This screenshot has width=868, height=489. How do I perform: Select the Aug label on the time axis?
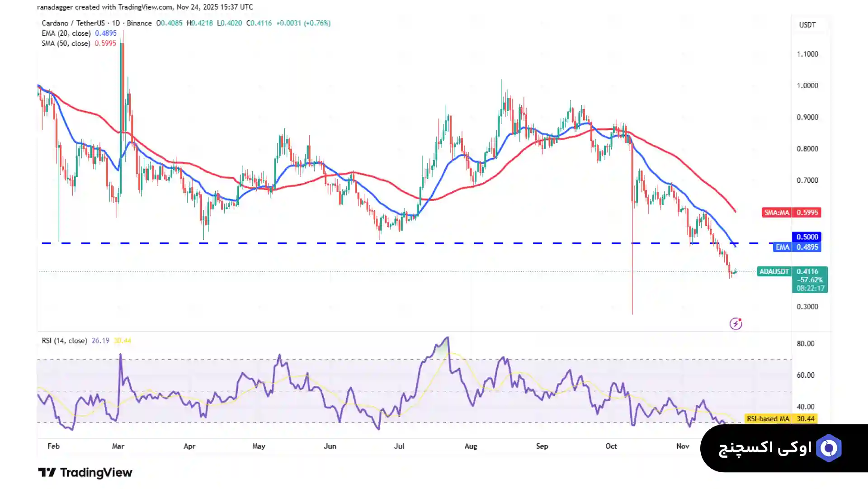471,446
